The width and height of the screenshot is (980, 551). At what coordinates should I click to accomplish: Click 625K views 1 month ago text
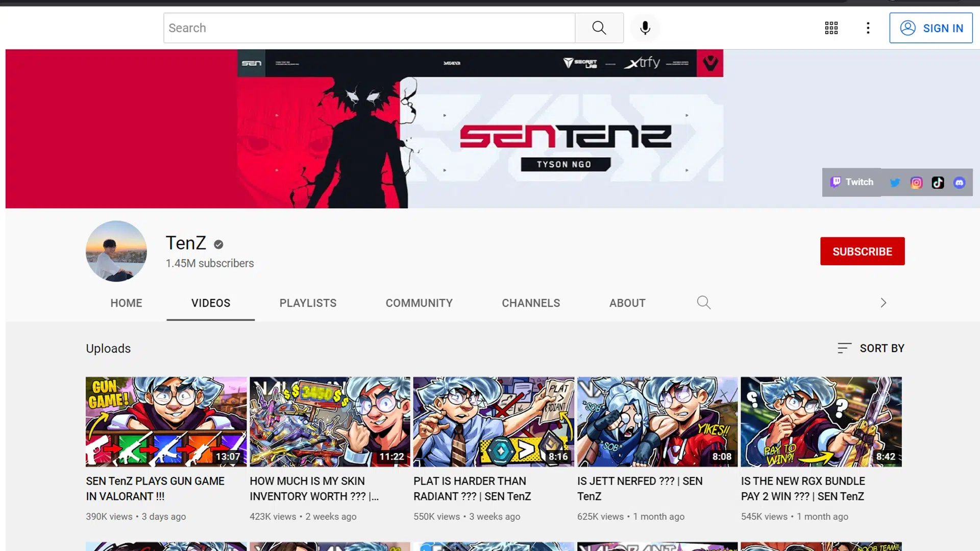click(x=631, y=517)
